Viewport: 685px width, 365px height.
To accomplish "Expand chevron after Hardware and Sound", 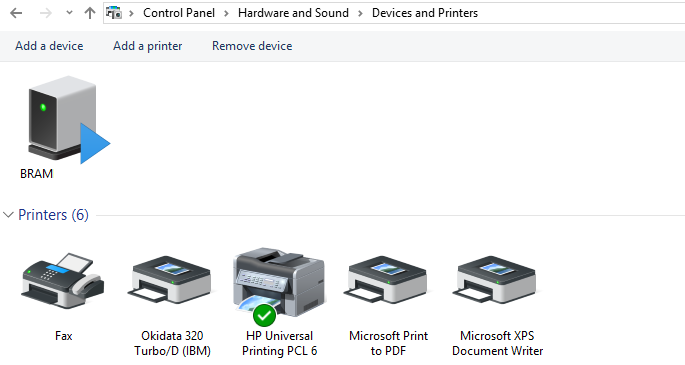I will click(360, 14).
